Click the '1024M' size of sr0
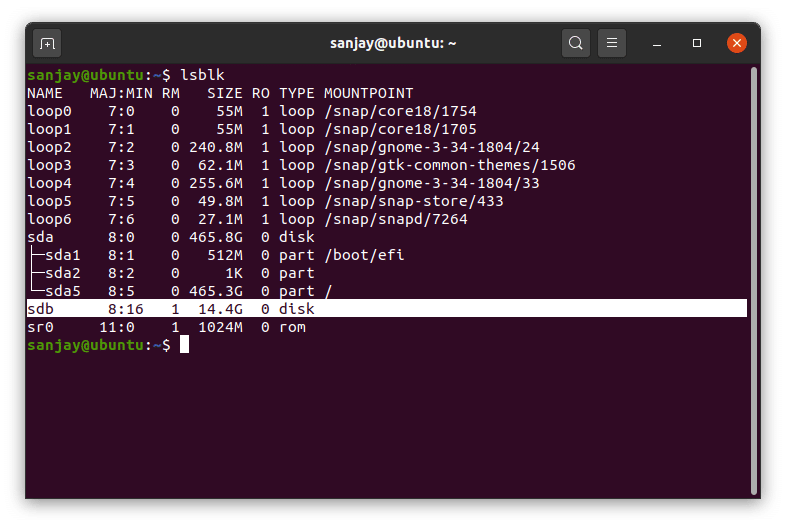The height and width of the screenshot is (527, 786). click(220, 327)
